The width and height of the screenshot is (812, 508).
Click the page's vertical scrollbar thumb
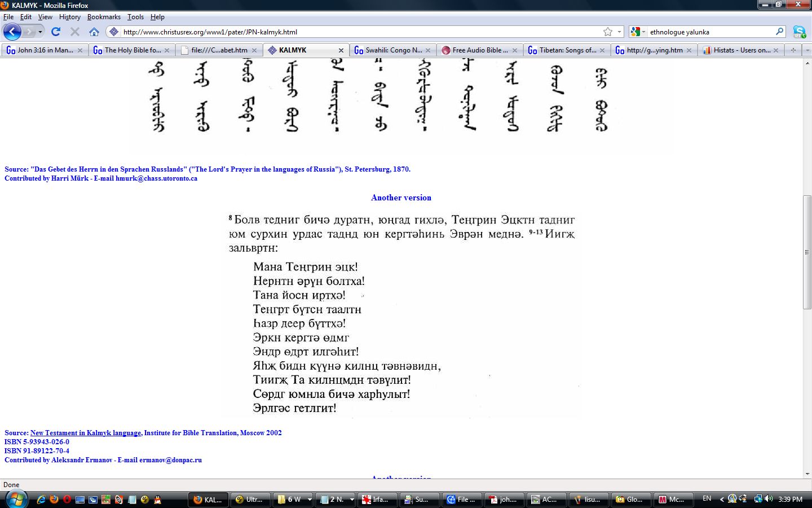pyautogui.click(x=807, y=252)
